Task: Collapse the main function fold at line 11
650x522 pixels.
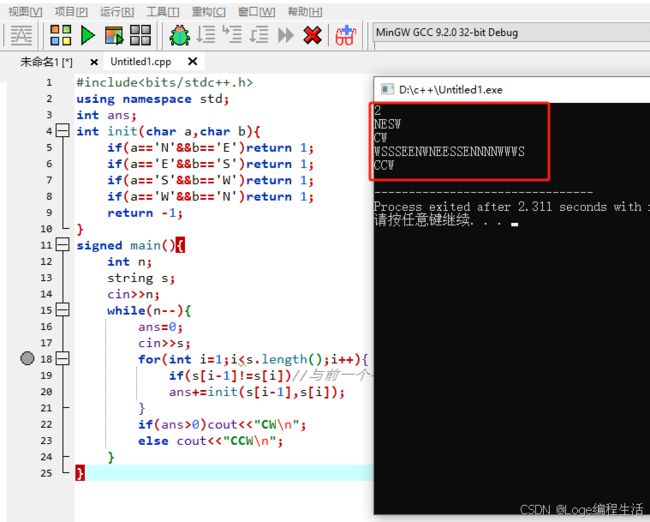Action: [62, 245]
